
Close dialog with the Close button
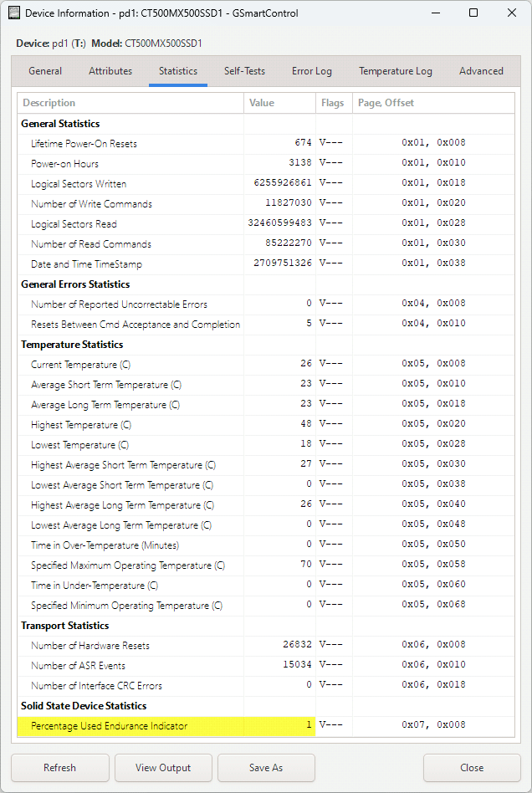[x=472, y=768]
